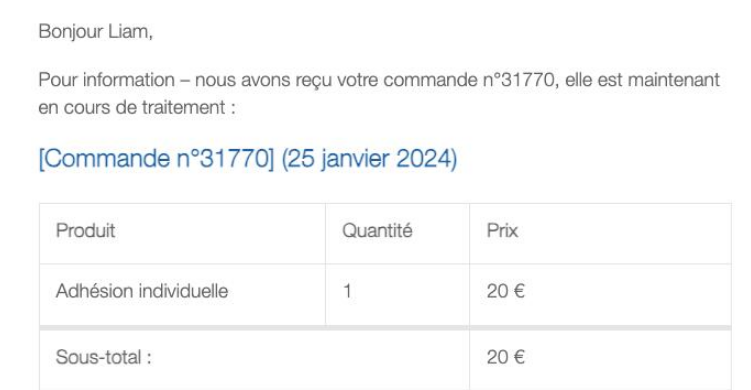Click the greeting text Bonjour Liam
The image size is (751, 390).
pyautogui.click(x=95, y=32)
